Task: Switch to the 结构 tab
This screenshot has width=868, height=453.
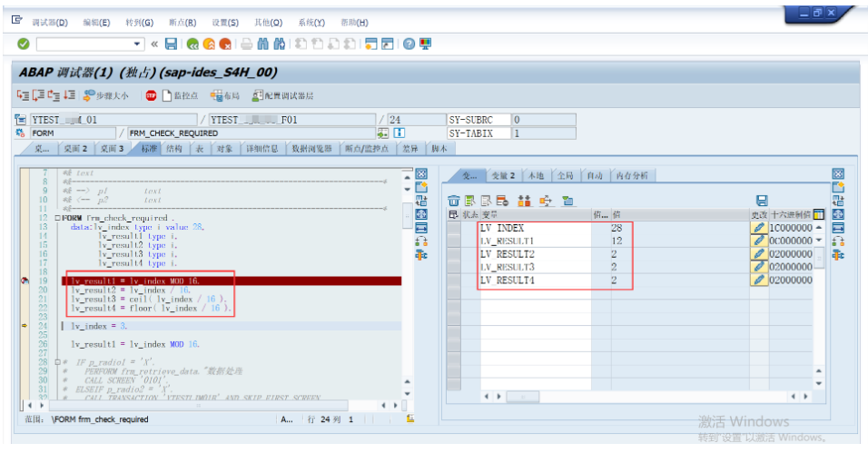Action: point(174,148)
